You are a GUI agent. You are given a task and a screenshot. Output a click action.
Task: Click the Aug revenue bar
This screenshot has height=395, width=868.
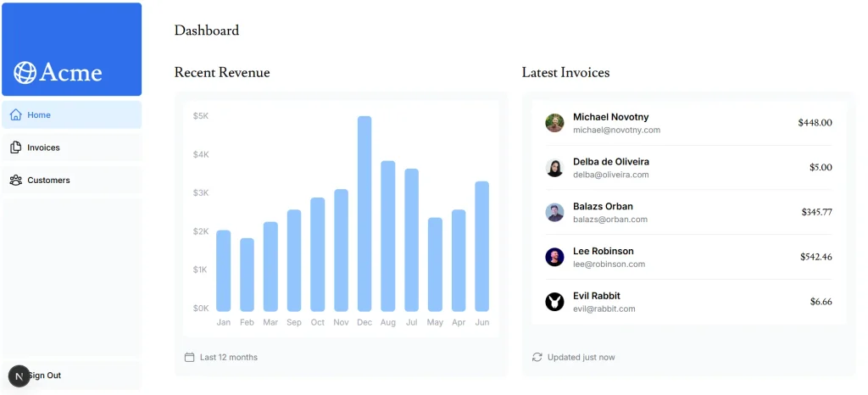[388, 236]
